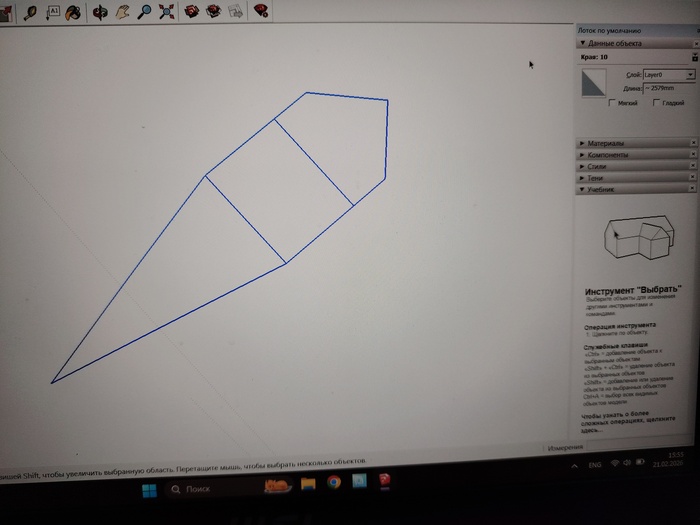700x525 pixels.
Task: Activate the Orbit tool
Action: click(x=100, y=13)
